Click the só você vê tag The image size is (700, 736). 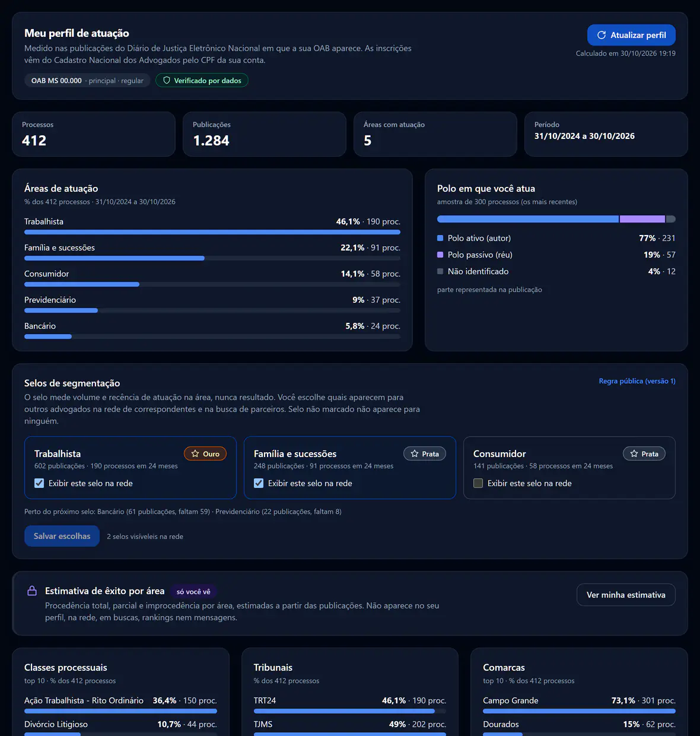(x=193, y=592)
